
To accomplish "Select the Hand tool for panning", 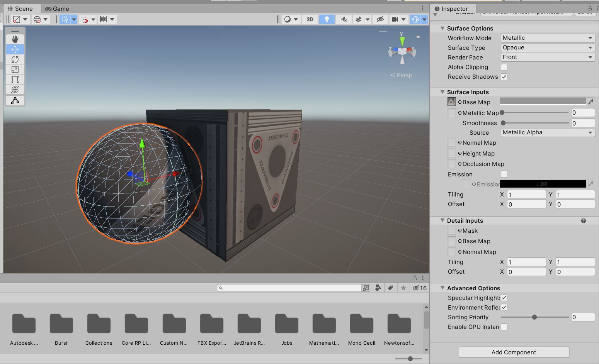I will tap(15, 39).
